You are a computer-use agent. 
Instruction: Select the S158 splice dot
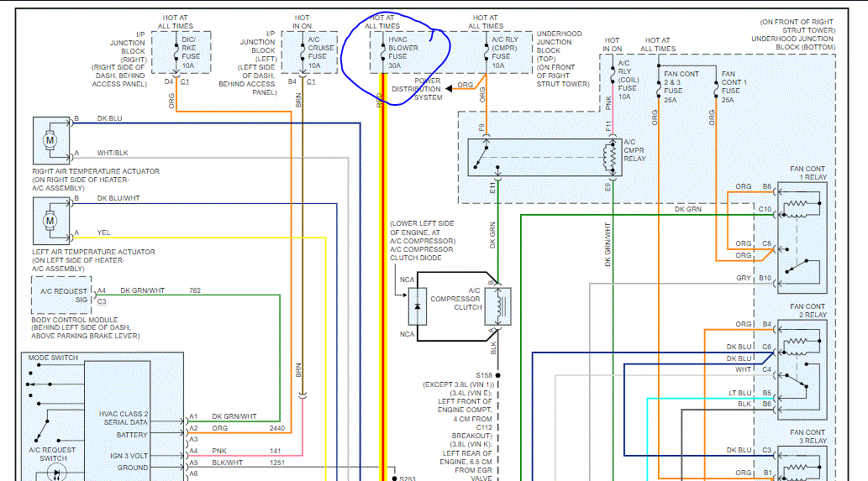tap(497, 375)
